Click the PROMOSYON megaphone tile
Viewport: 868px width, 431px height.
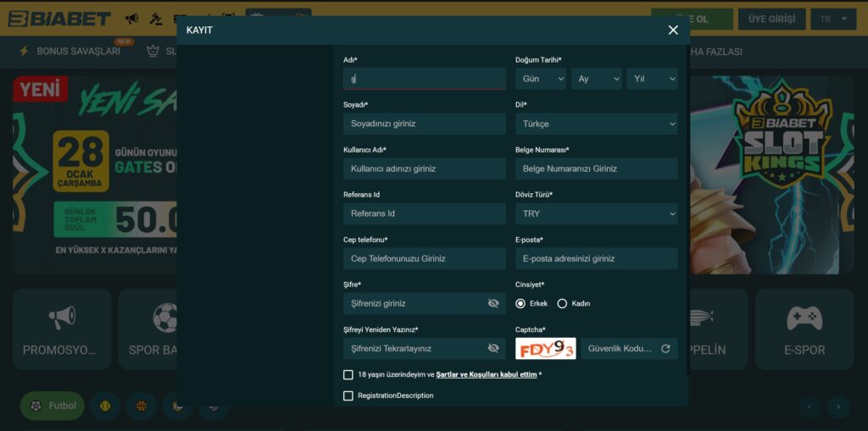point(62,329)
